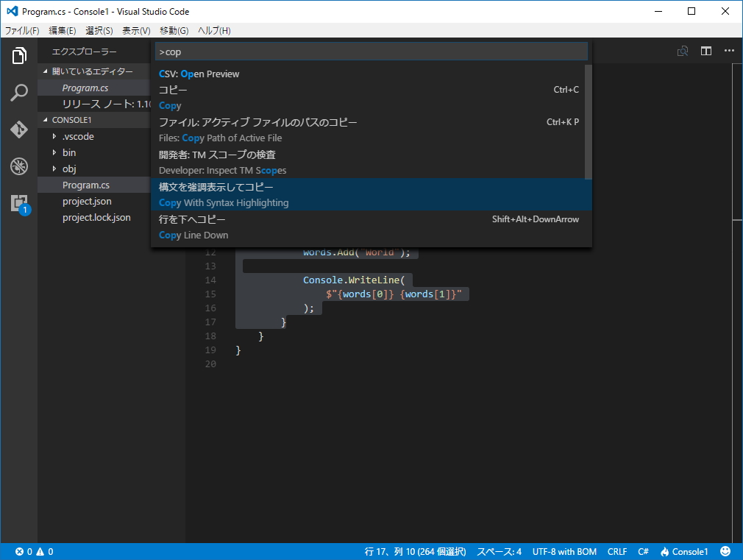The width and height of the screenshot is (743, 560).
Task: Open Extensions view with update badge
Action: point(20,205)
